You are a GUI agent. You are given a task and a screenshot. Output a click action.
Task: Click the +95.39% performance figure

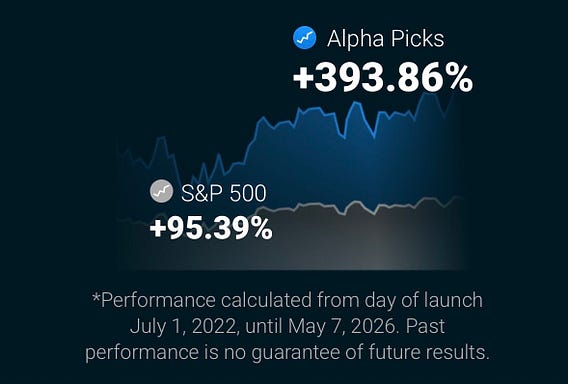click(x=211, y=228)
